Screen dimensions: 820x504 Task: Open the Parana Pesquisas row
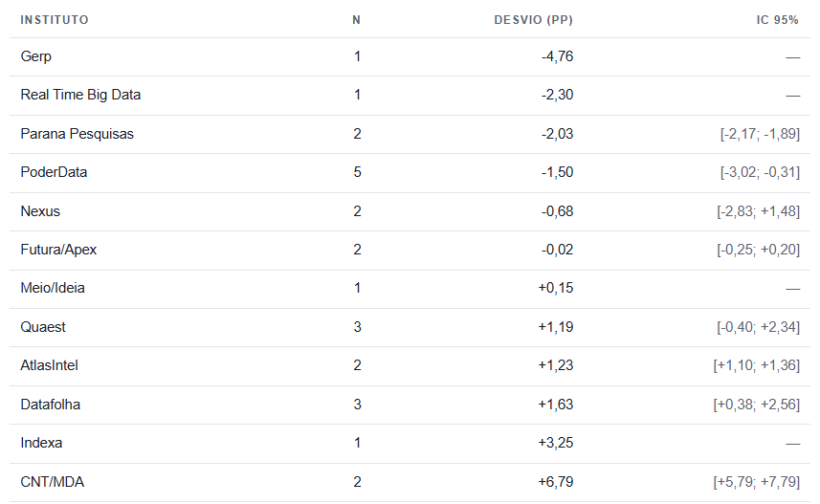tap(410, 134)
